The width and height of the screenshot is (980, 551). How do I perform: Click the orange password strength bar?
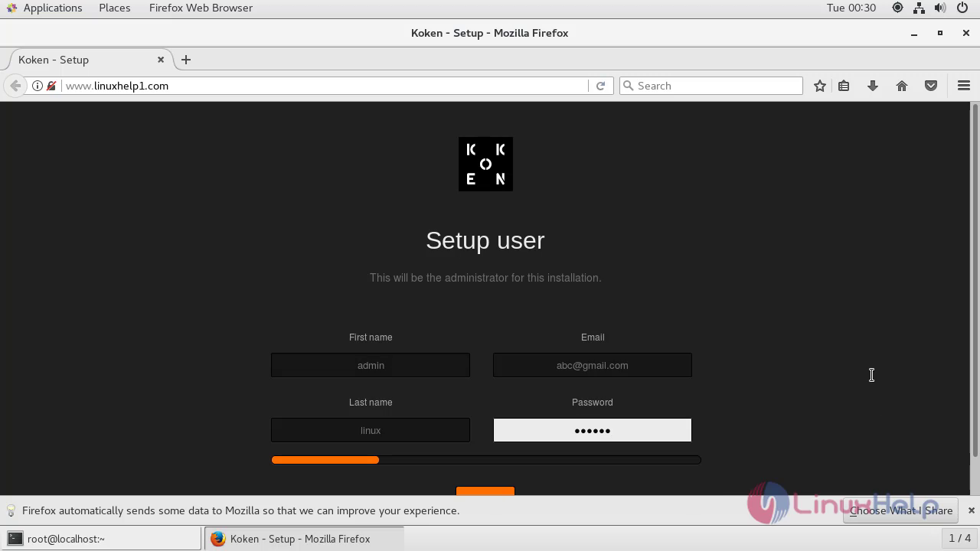325,460
